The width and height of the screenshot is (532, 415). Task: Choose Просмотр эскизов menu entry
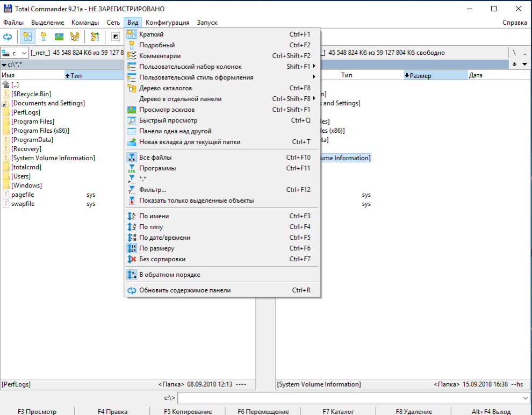[x=222, y=110]
